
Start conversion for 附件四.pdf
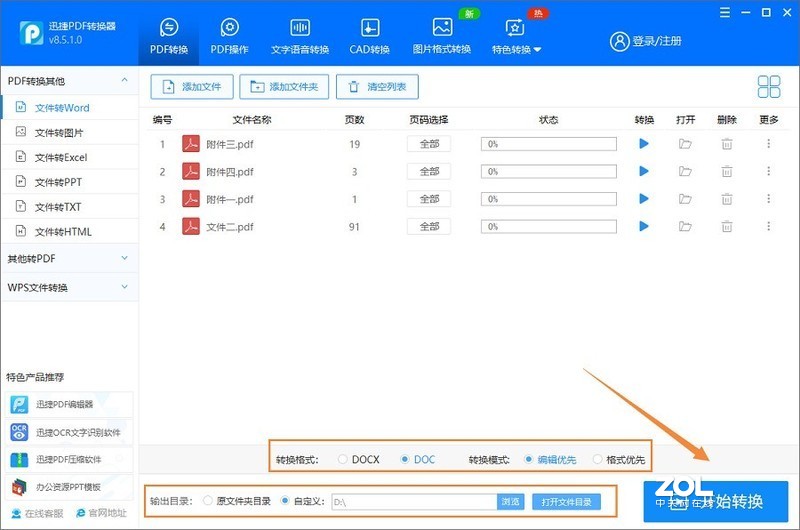tap(644, 171)
